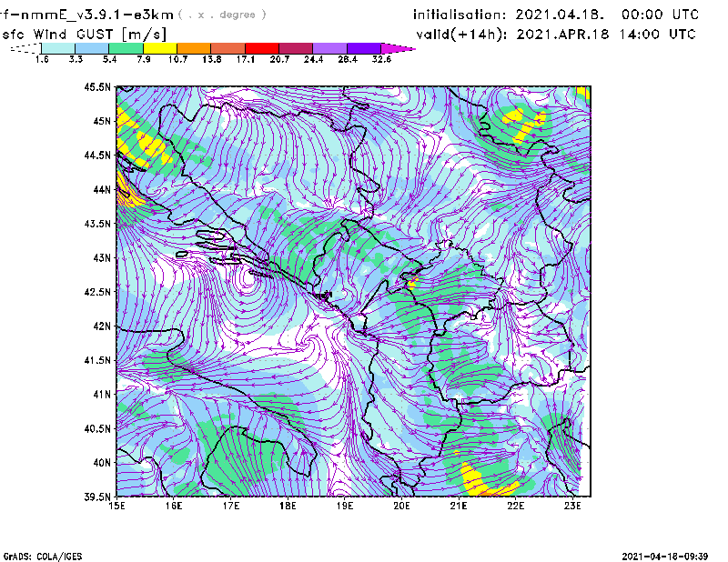728x562 pixels.
Task: Click the red 17.1–20.7 legend swatch
Action: [x=262, y=48]
